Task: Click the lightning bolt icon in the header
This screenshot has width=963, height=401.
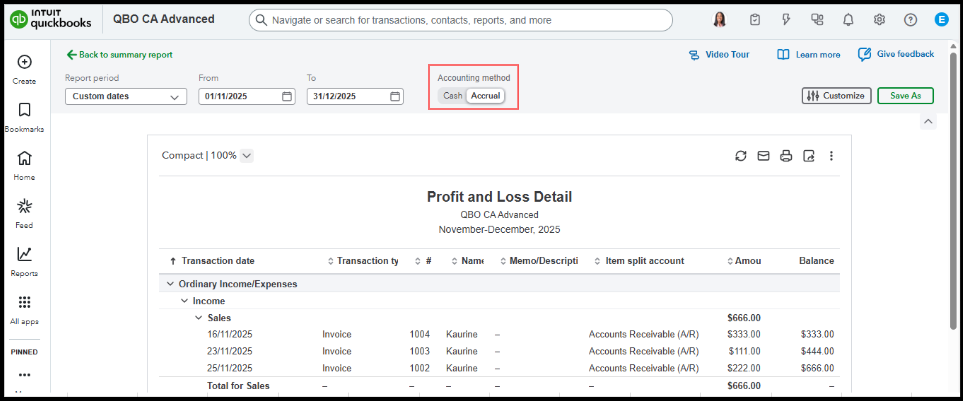Action: pos(786,20)
